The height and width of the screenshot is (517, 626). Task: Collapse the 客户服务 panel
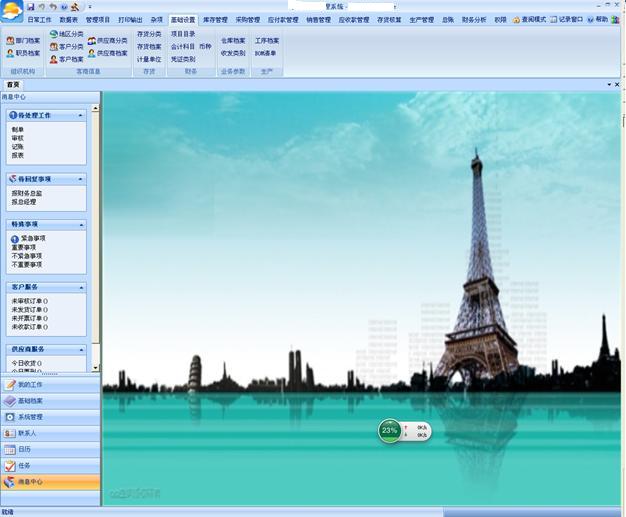(x=81, y=287)
